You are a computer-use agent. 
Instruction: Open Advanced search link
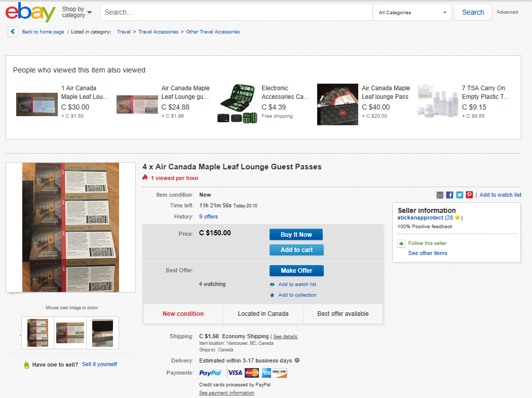click(x=507, y=12)
